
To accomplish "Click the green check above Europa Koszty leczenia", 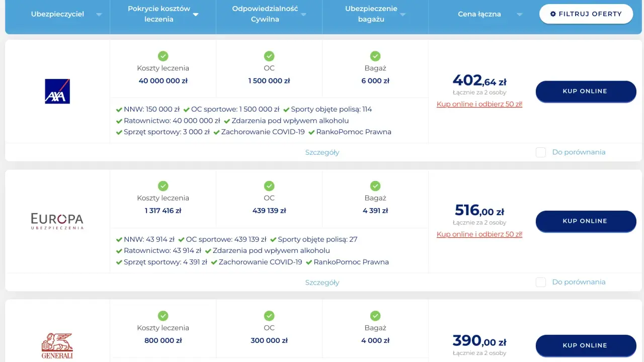I will coord(163,186).
